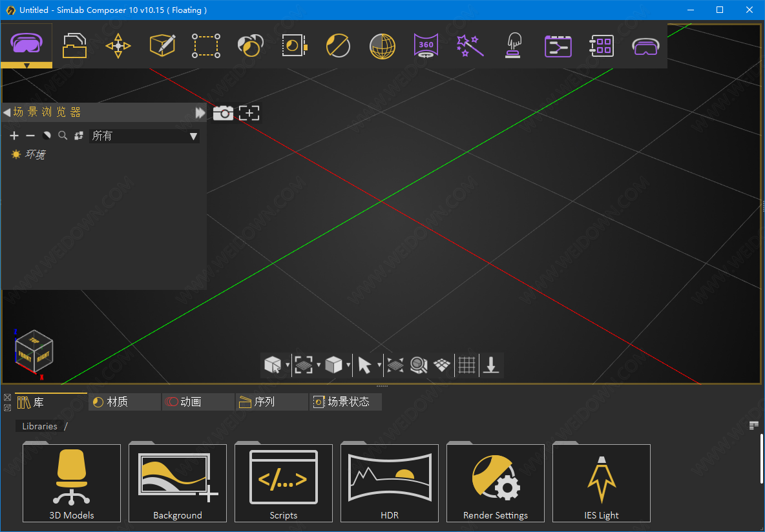765x532 pixels.
Task: Collapse scene browser with left triangle arrow
Action: 6,112
